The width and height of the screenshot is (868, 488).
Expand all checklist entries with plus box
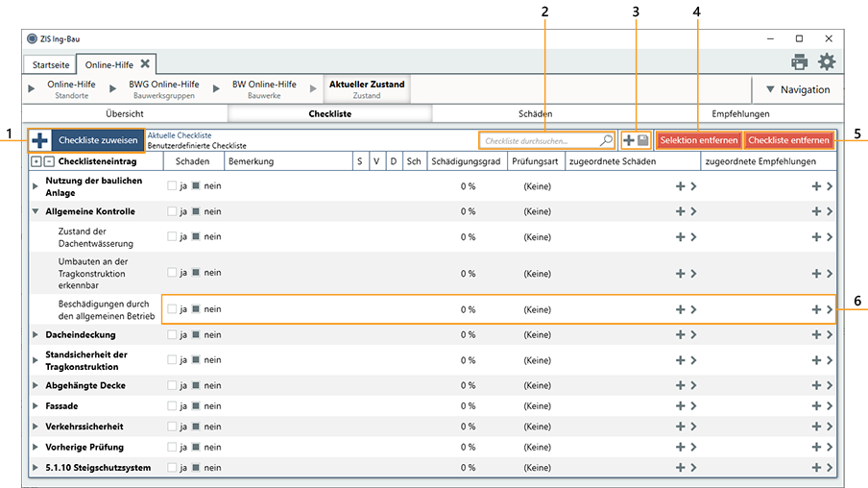tap(36, 162)
